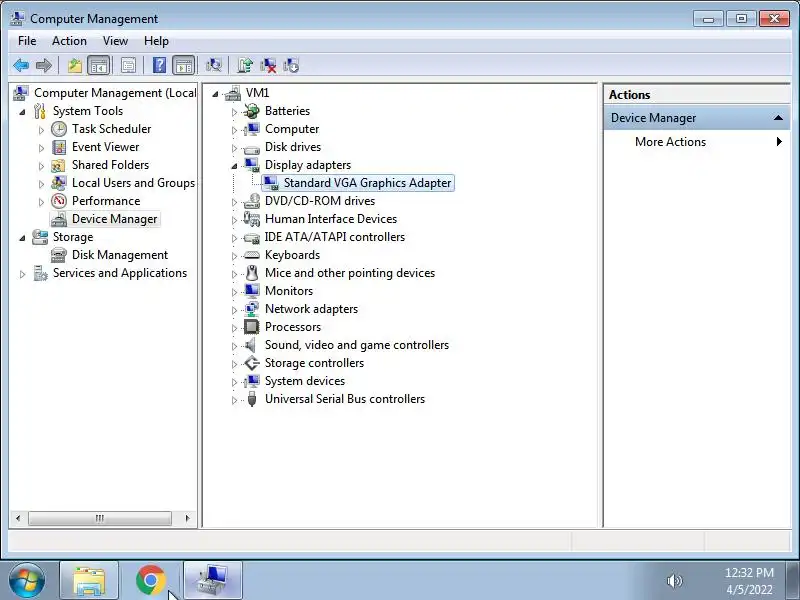Select the Computer device category
The image size is (800, 600).
[292, 129]
